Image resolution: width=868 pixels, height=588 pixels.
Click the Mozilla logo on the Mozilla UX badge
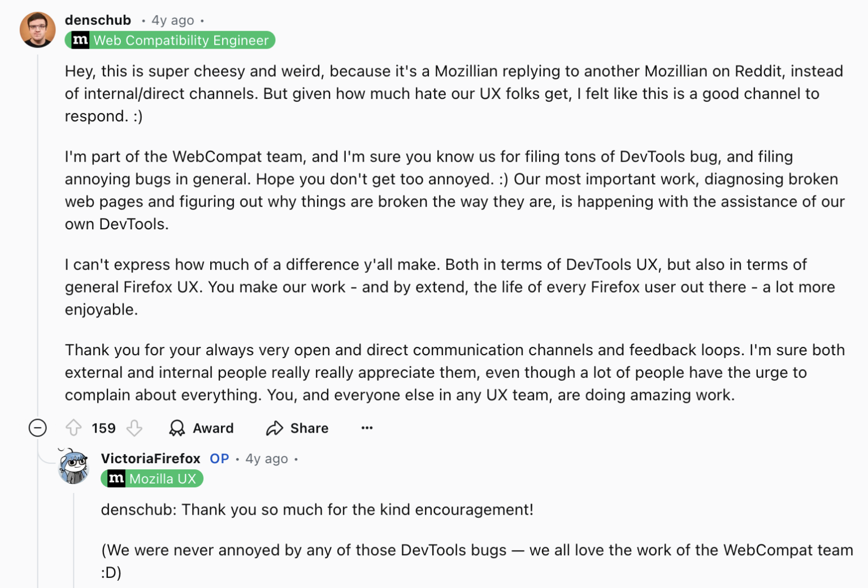[118, 478]
